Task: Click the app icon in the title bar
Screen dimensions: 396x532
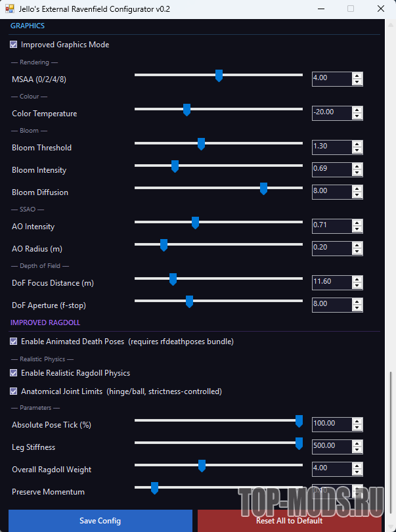Action: [10, 9]
